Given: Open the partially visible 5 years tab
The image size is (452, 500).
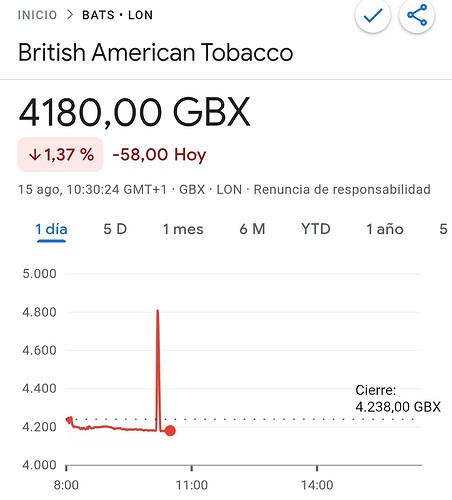Looking at the screenshot, I should click(443, 229).
